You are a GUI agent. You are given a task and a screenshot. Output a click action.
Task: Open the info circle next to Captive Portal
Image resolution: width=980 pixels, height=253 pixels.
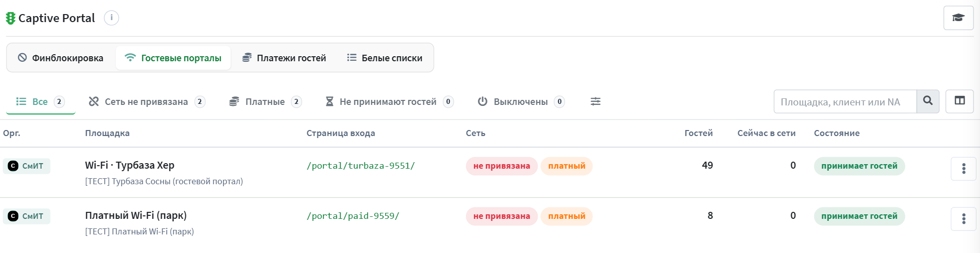(x=111, y=18)
